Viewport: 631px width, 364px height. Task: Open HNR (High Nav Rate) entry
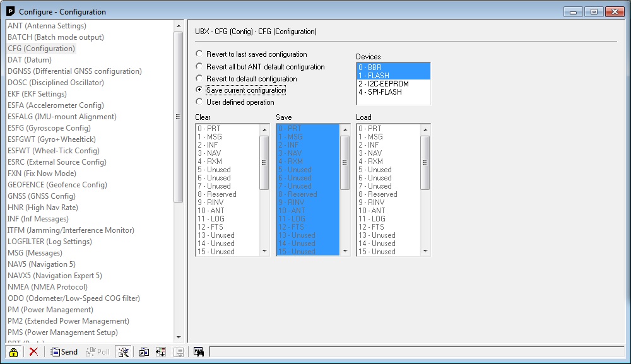pyautogui.click(x=43, y=208)
